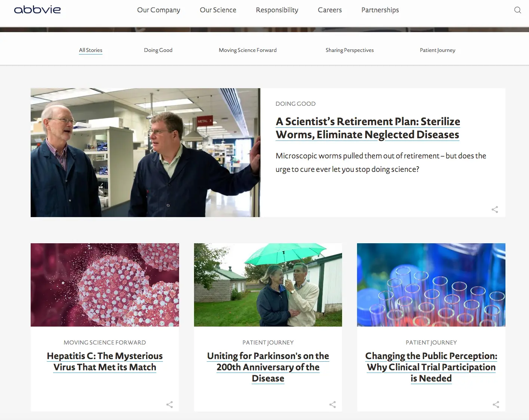Select the All Stories tab

pos(90,50)
